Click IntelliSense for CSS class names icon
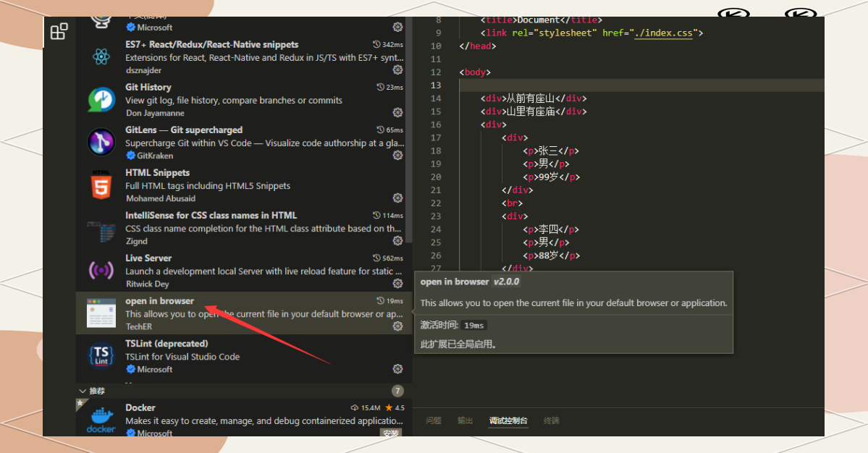The image size is (868, 453). point(101,231)
